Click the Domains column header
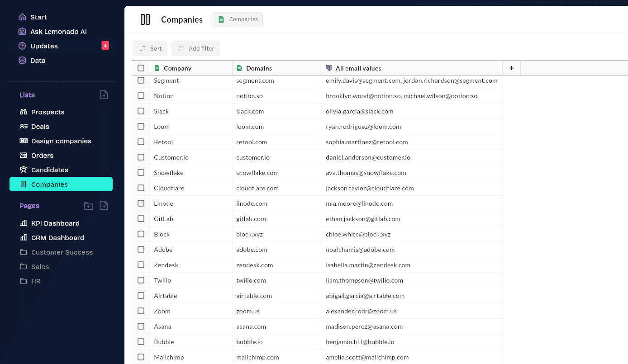This screenshot has height=364, width=628. pos(277,68)
